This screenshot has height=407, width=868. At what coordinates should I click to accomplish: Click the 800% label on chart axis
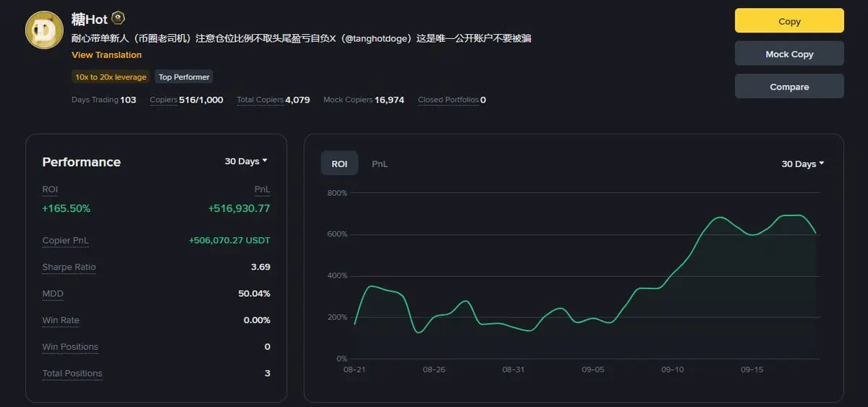coord(337,193)
